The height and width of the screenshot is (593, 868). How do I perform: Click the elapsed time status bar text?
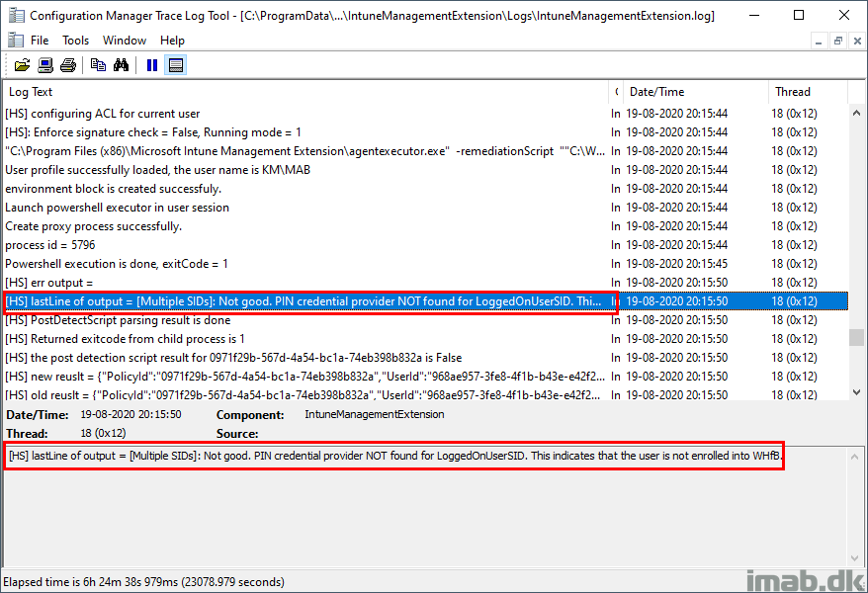click(x=144, y=582)
